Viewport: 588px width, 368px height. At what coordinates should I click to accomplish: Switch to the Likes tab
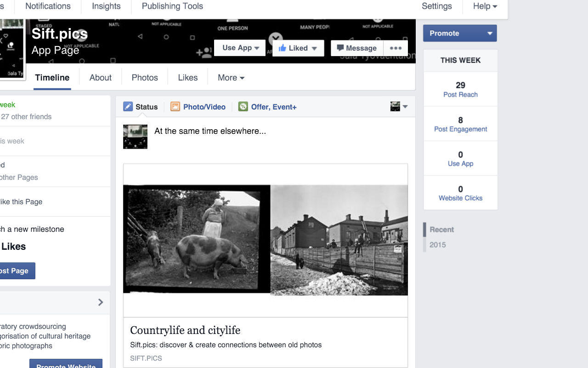(x=188, y=78)
